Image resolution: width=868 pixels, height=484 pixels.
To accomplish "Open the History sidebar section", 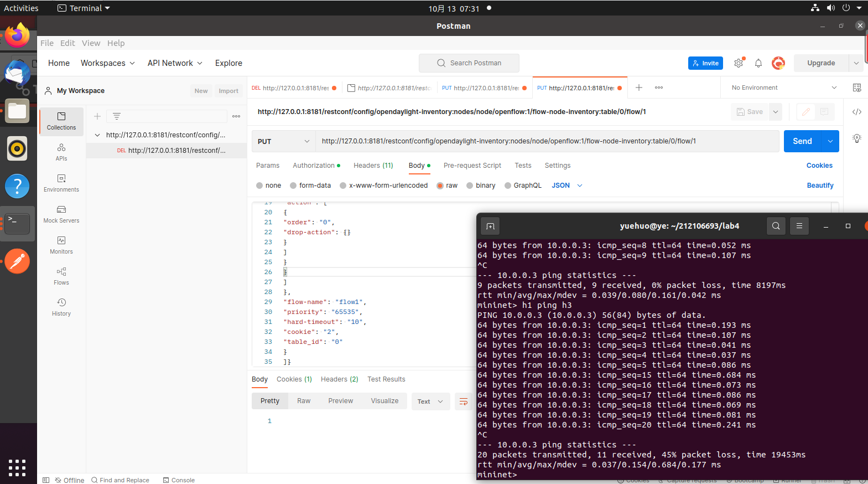I will (61, 307).
